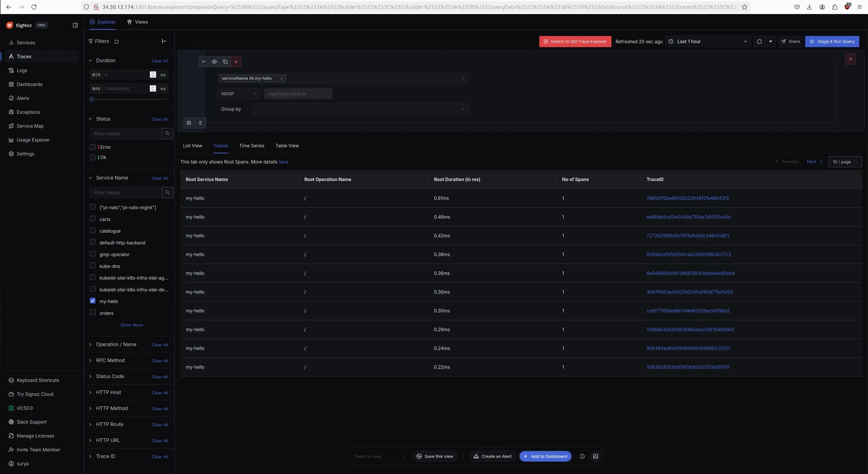Enable the carts service filter

coord(93,219)
